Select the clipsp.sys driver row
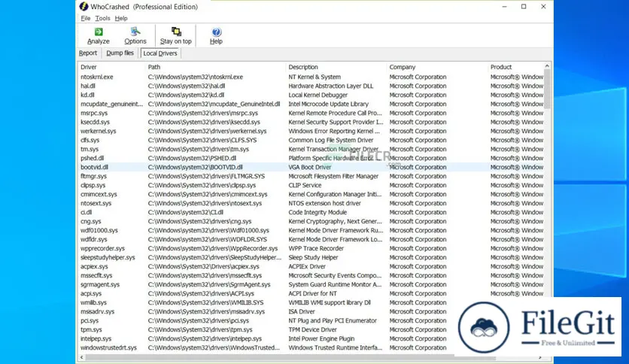The image size is (629, 364). [311, 185]
